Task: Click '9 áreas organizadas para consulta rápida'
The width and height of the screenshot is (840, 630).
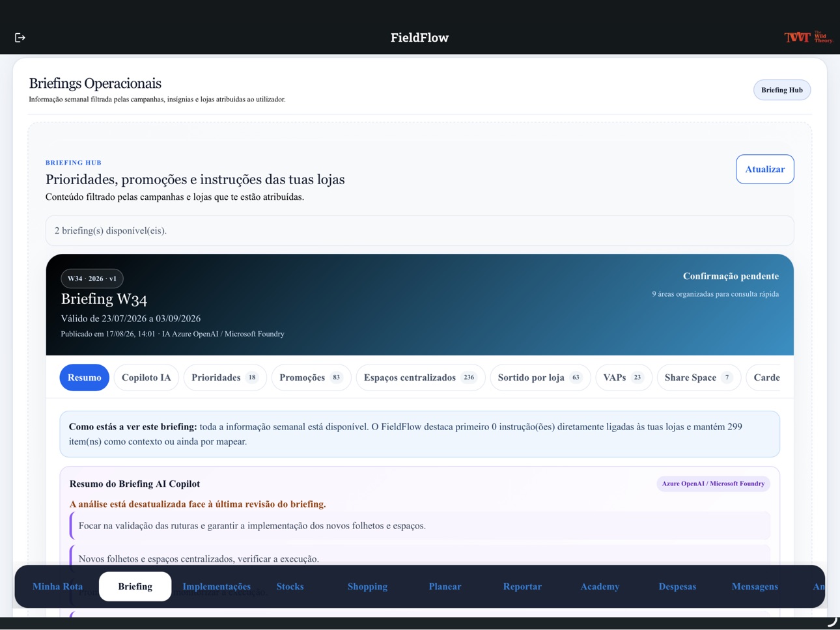Action: [716, 294]
